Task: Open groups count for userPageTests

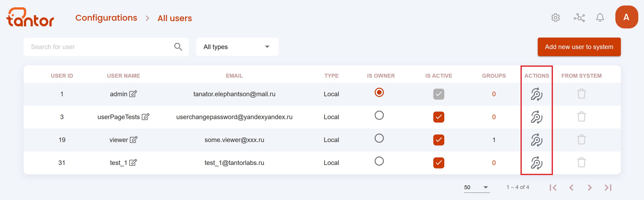Action: point(494,117)
